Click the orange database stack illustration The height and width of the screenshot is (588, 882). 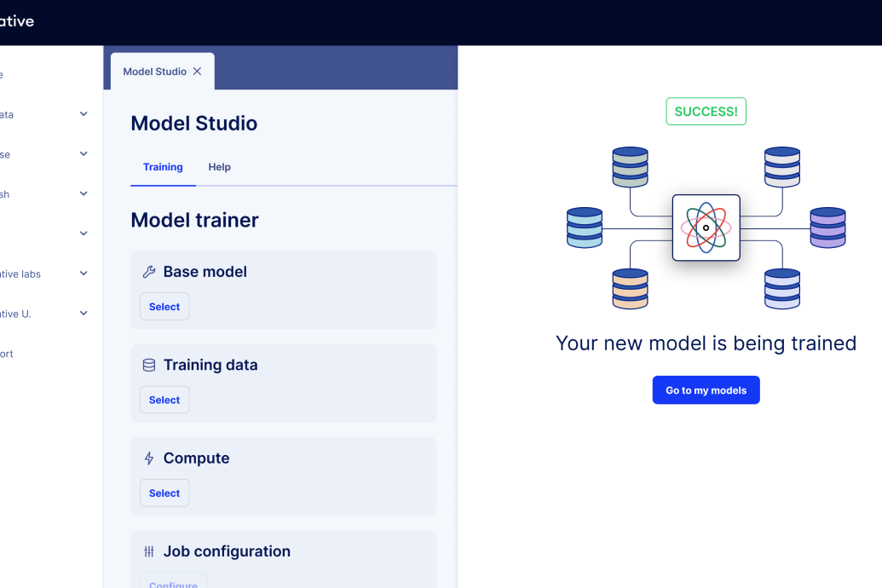(630, 288)
